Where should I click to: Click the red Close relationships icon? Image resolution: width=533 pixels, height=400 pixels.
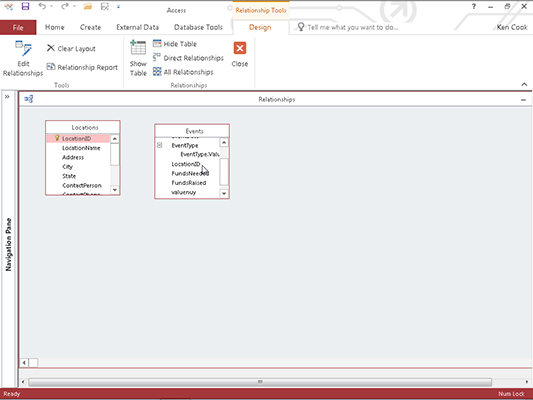(x=240, y=48)
